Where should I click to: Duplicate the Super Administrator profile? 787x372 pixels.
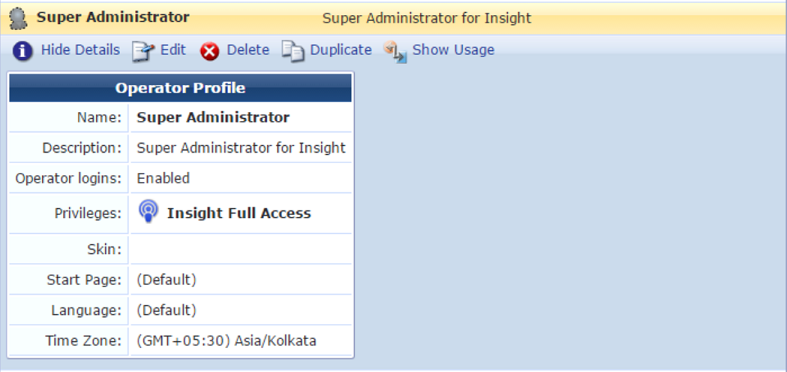[341, 50]
